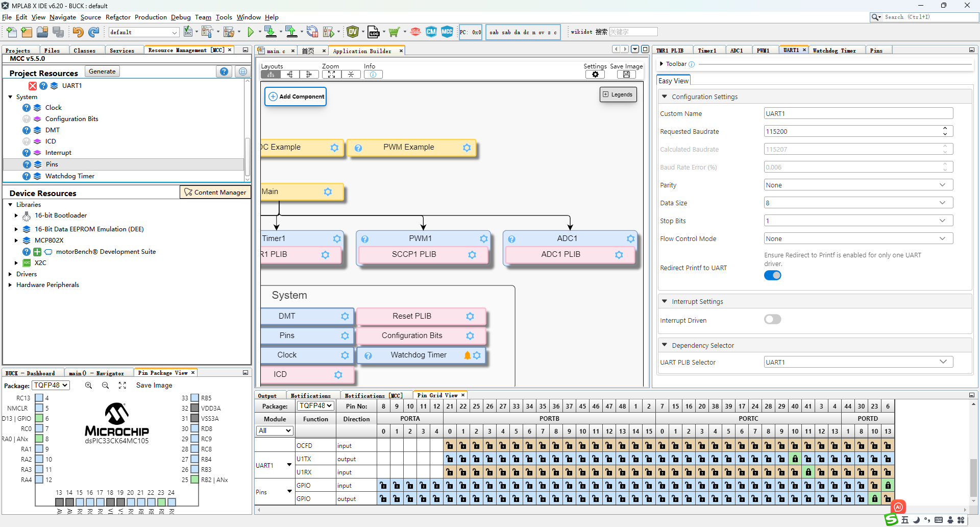This screenshot has width=980, height=527.
Task: Click the LOG file icon
Action: pyautogui.click(x=374, y=32)
